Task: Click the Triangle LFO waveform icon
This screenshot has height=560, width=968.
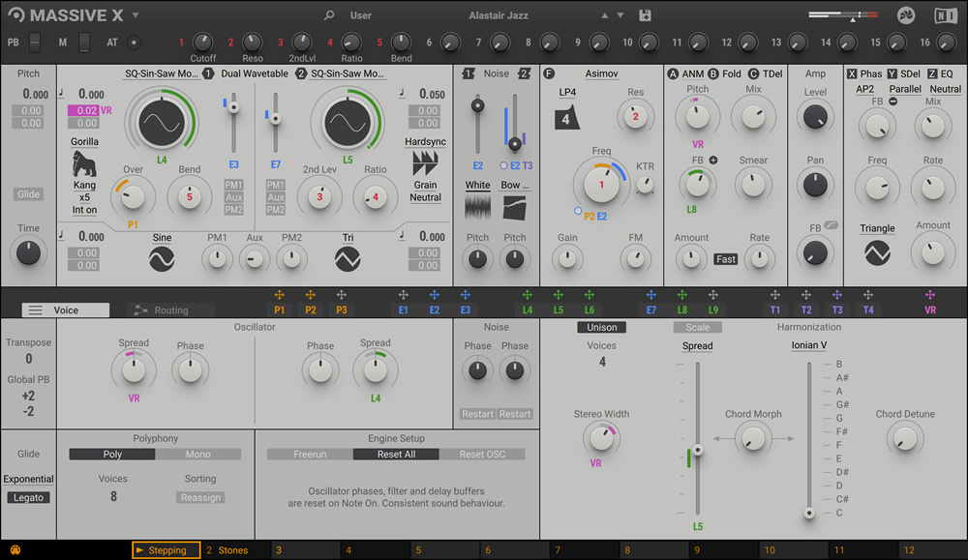Action: point(877,252)
